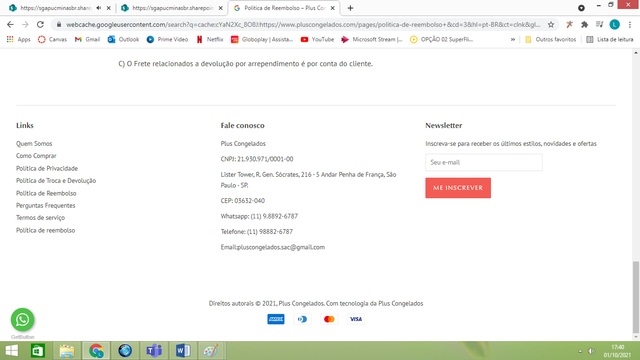
Task: Click the taskbar clock showing 17:40
Action: (617, 351)
